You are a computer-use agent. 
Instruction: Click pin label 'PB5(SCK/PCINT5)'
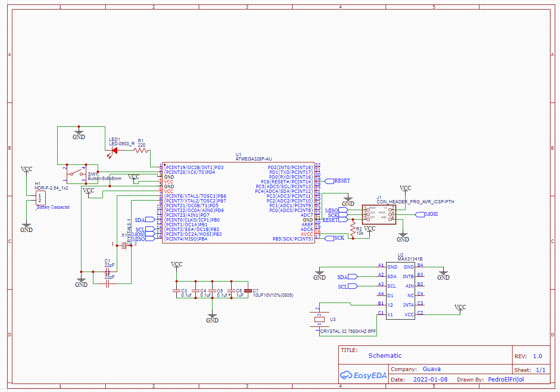[x=293, y=239]
